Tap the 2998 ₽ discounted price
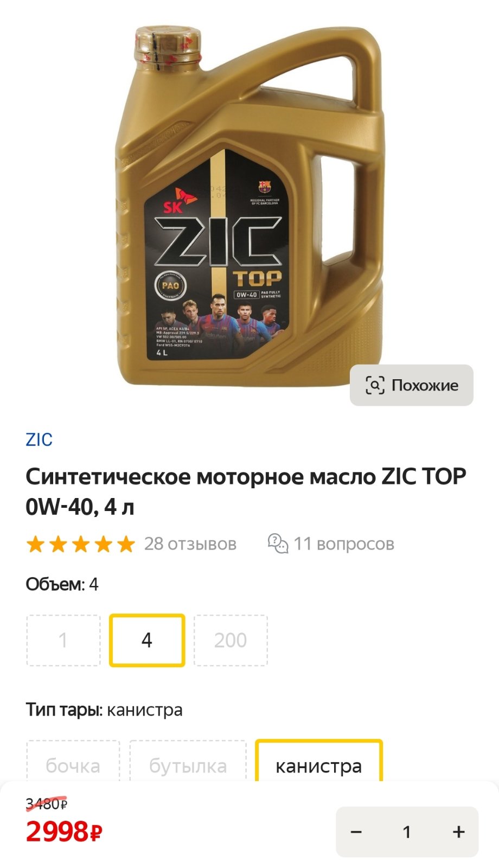The width and height of the screenshot is (499, 868). point(64,831)
